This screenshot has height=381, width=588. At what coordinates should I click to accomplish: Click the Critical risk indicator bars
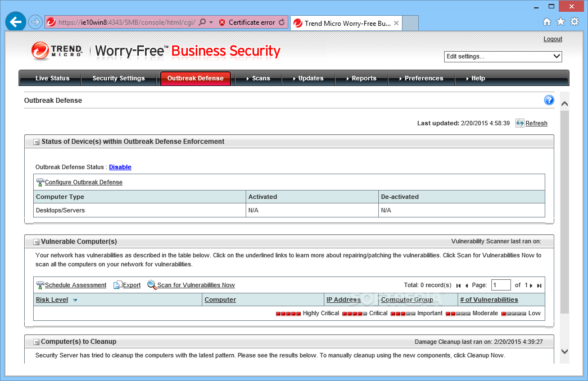[x=354, y=314]
